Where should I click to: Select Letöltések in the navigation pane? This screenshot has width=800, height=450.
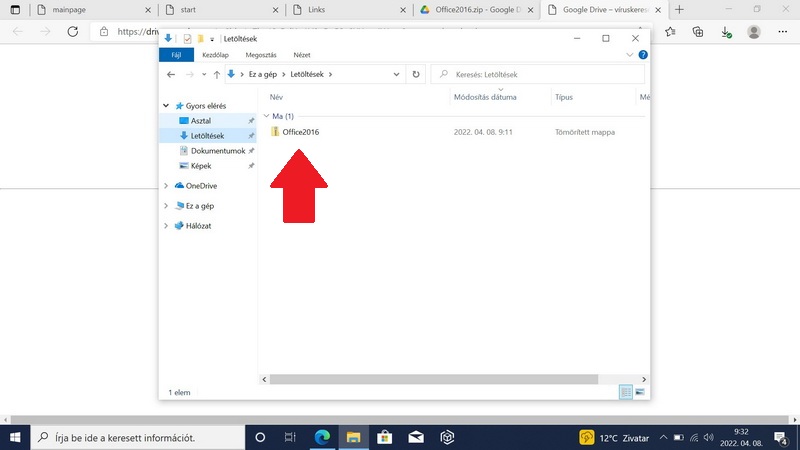coord(207,136)
